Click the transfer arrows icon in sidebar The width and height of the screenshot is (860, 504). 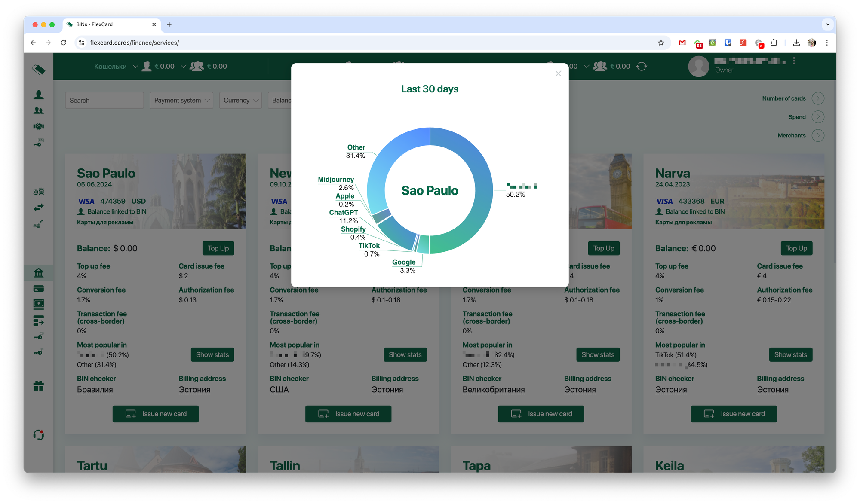39,208
